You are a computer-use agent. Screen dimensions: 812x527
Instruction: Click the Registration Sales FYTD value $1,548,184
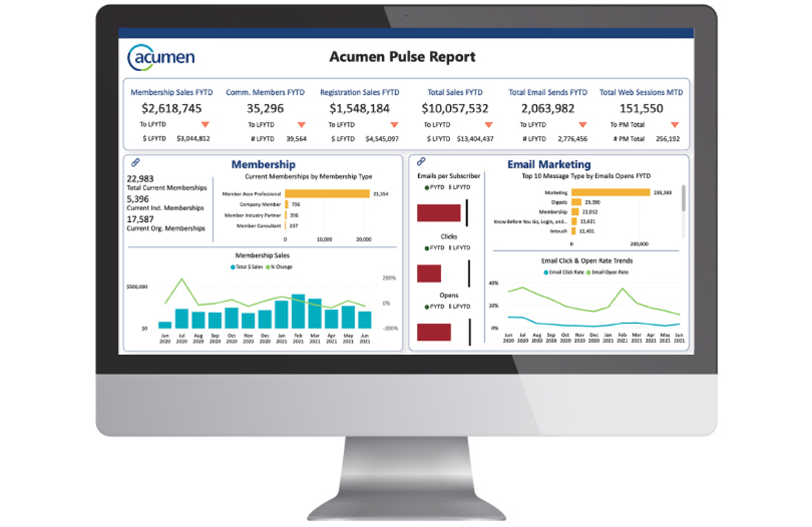point(359,108)
